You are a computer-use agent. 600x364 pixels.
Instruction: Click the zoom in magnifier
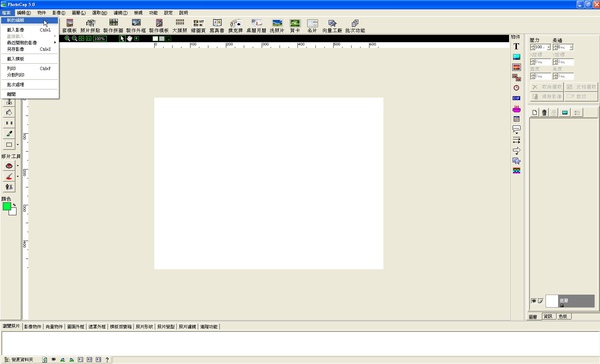click(67, 38)
